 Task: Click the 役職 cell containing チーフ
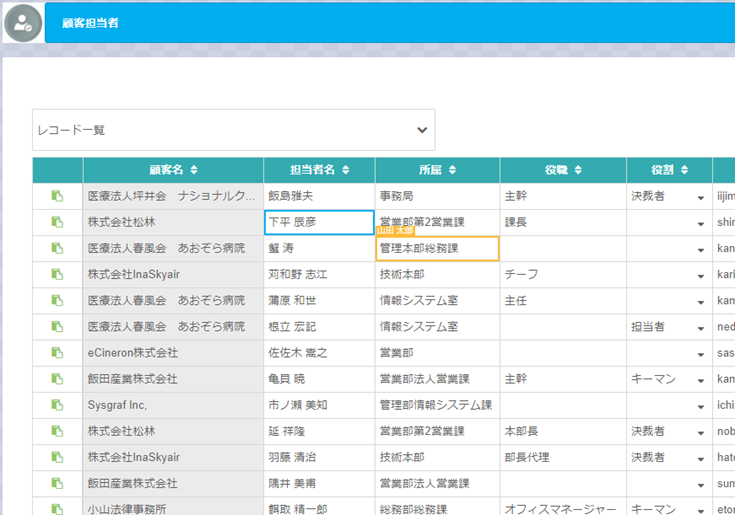point(563,274)
